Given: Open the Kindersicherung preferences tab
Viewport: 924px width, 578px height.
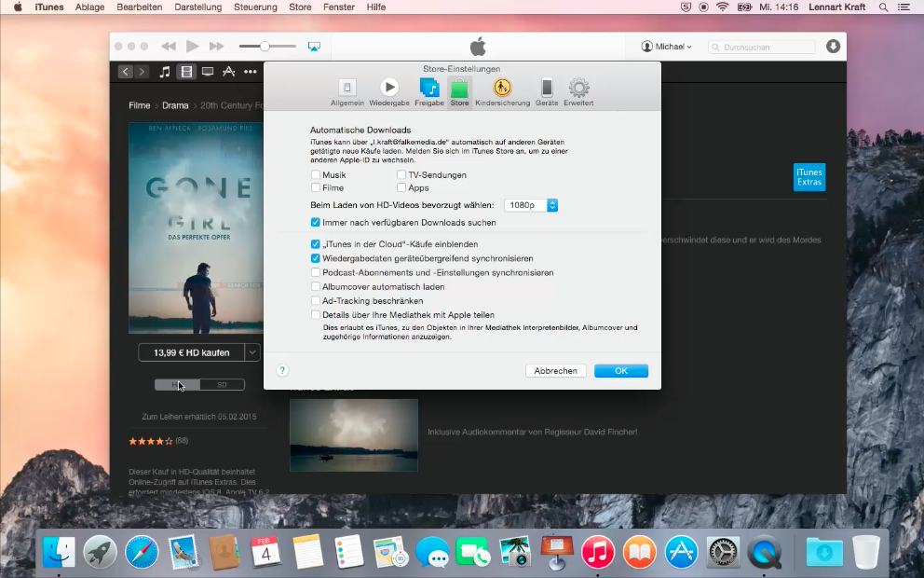Looking at the screenshot, I should [502, 92].
